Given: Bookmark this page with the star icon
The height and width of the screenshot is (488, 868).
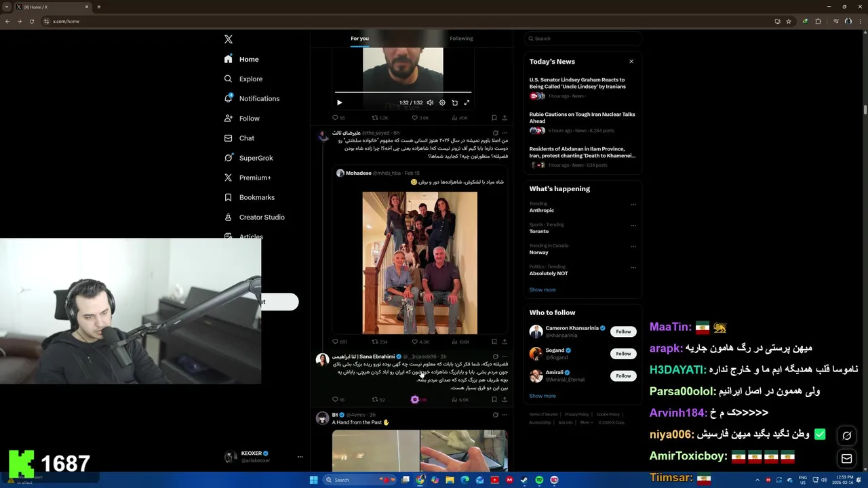Looking at the screenshot, I should tap(789, 21).
